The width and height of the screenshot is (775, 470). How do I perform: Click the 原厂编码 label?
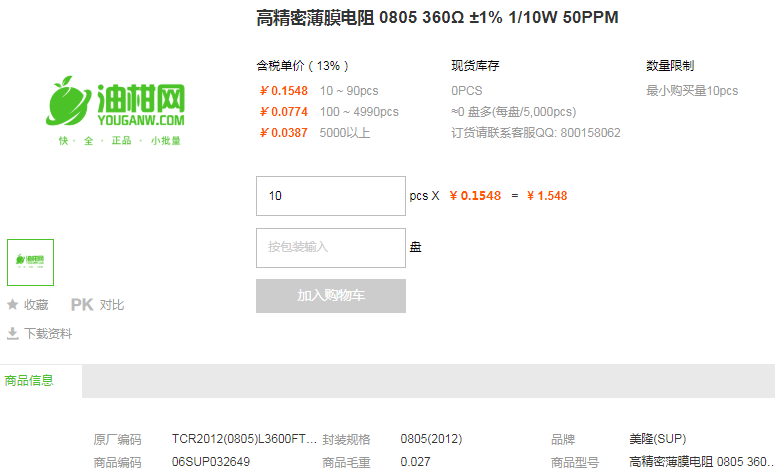tap(117, 439)
